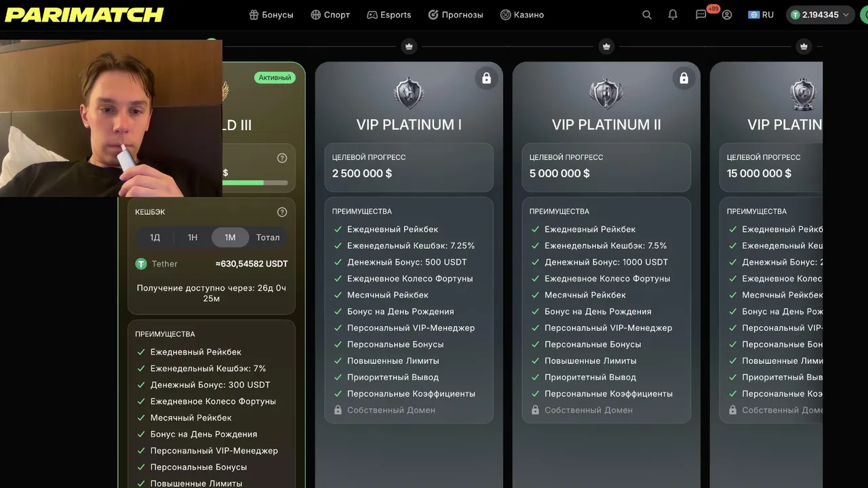
Task: Click the help icon on the Gold III progress box
Action: (x=282, y=158)
